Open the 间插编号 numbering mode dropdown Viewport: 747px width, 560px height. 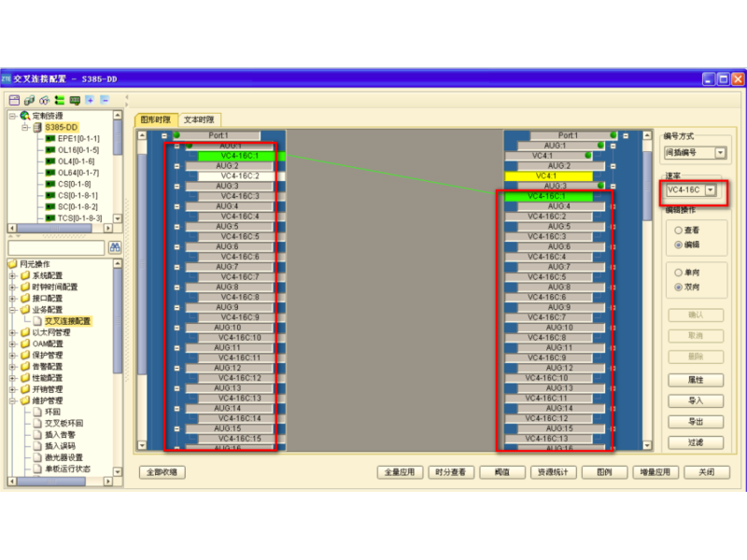pos(720,152)
